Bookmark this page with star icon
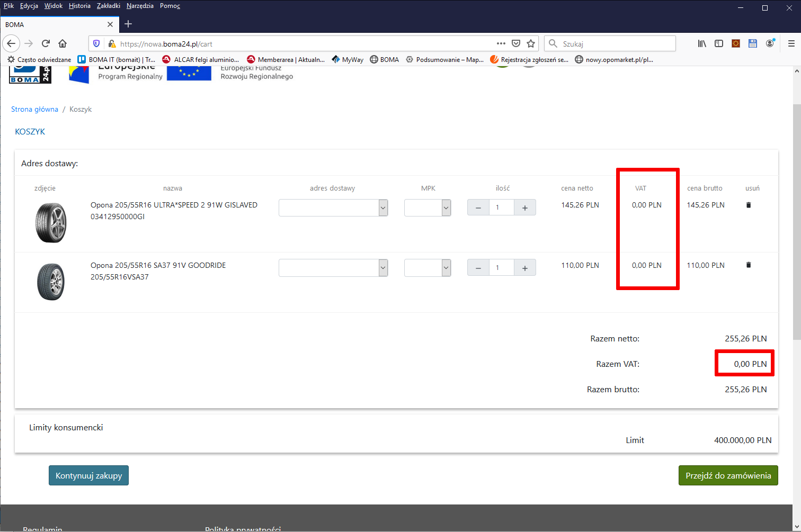The width and height of the screenshot is (801, 532). click(531, 43)
